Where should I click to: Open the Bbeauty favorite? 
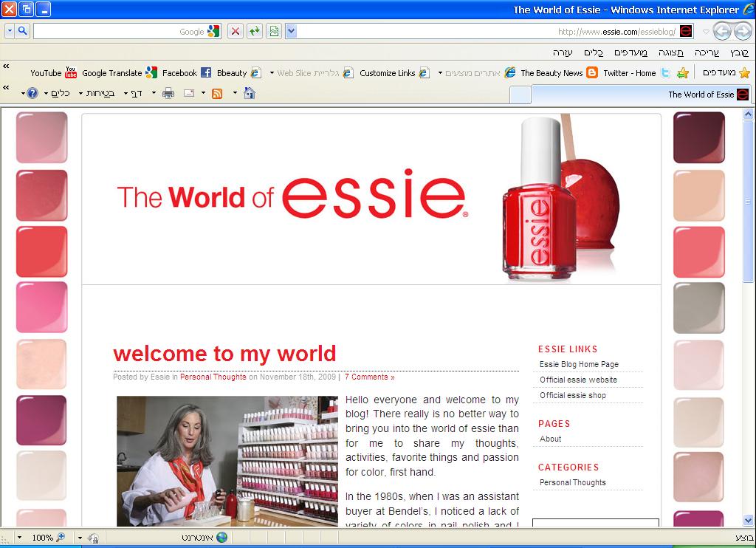(238, 73)
